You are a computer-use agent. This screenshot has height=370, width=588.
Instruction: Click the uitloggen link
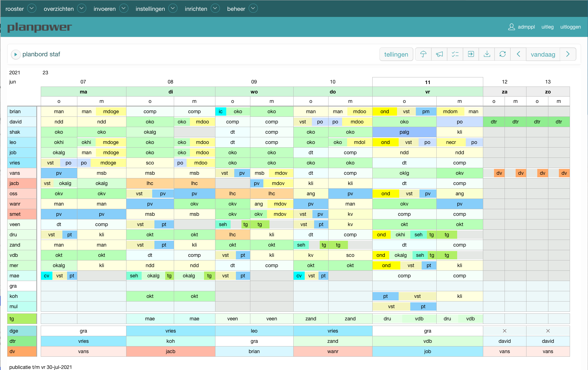[571, 27]
